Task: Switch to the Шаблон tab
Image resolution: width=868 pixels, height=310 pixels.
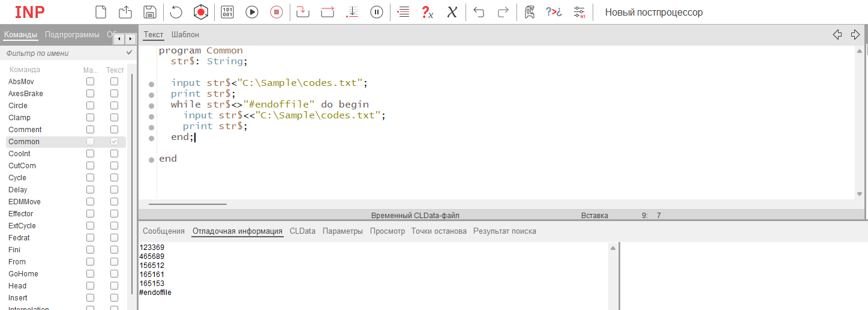Action: [x=185, y=35]
